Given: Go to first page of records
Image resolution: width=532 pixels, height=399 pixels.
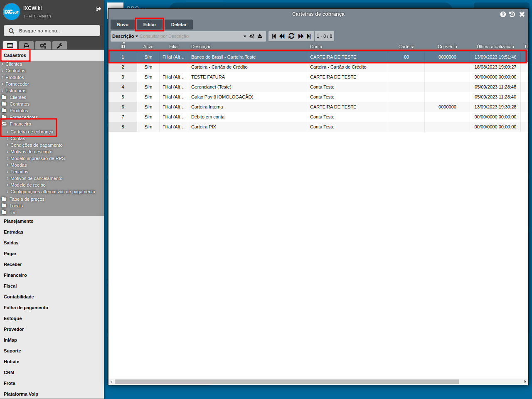Looking at the screenshot, I should click(x=274, y=36).
